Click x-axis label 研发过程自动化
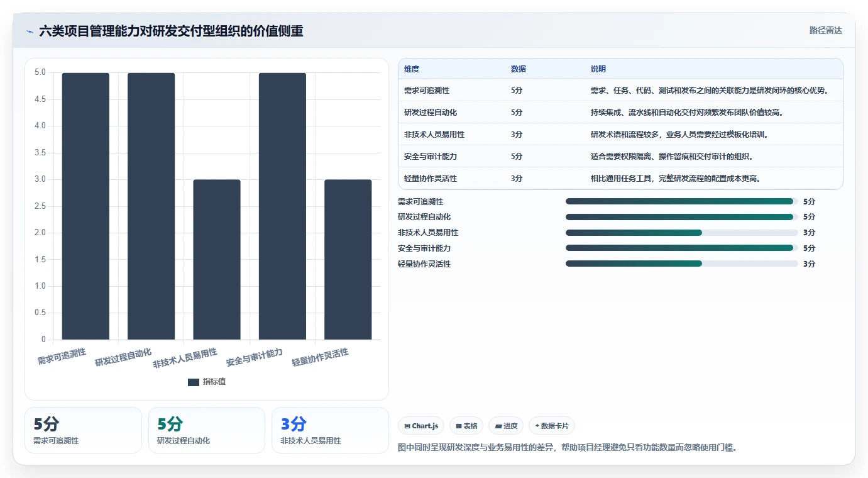 pyautogui.click(x=123, y=357)
